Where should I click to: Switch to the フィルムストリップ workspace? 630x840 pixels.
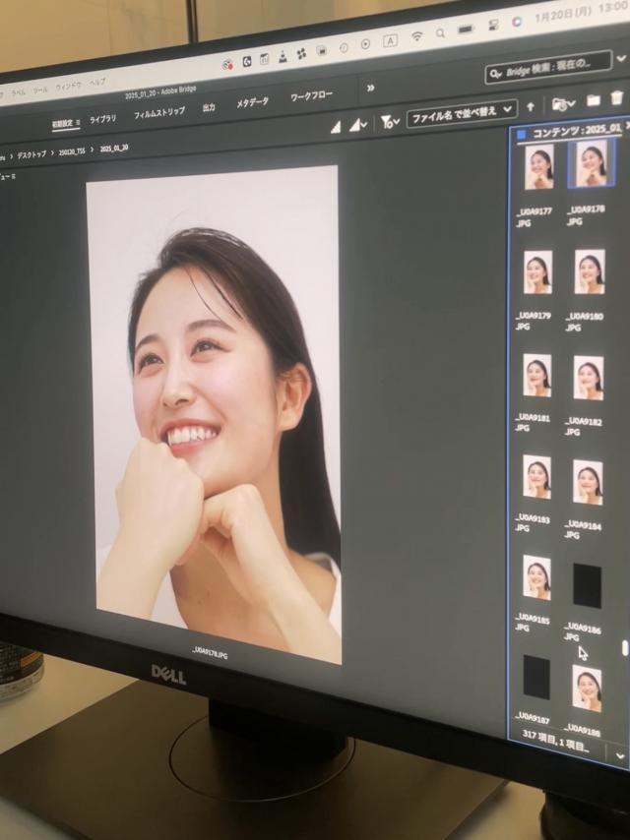pyautogui.click(x=158, y=113)
